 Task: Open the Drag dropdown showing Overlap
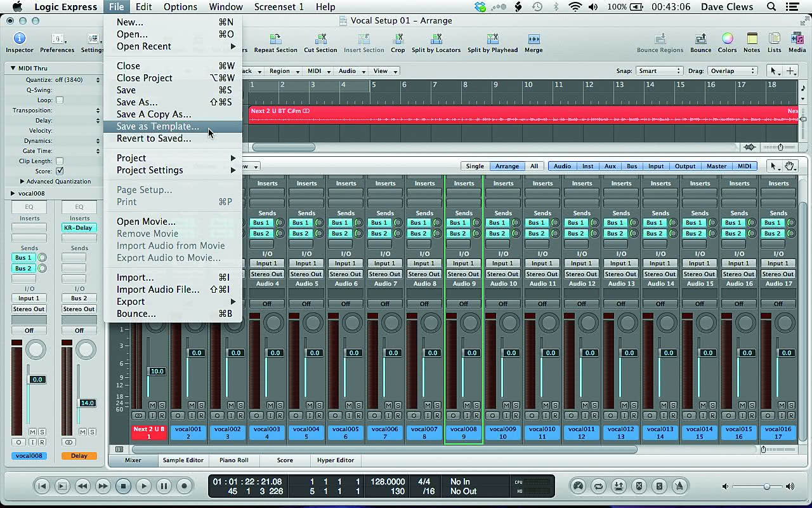732,70
